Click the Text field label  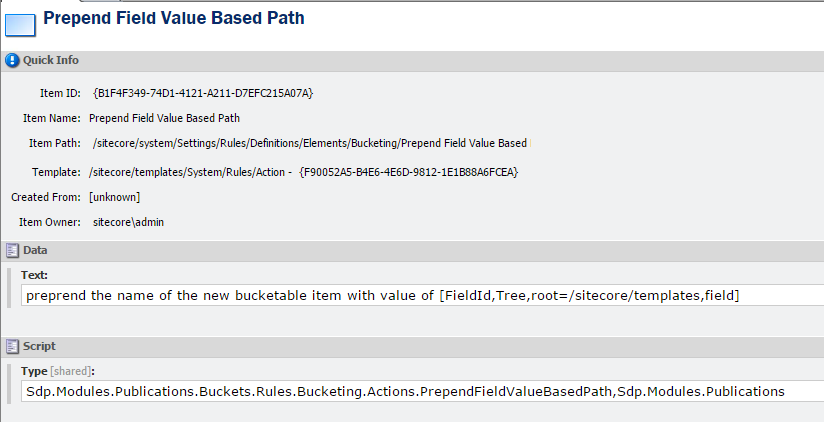[34, 274]
